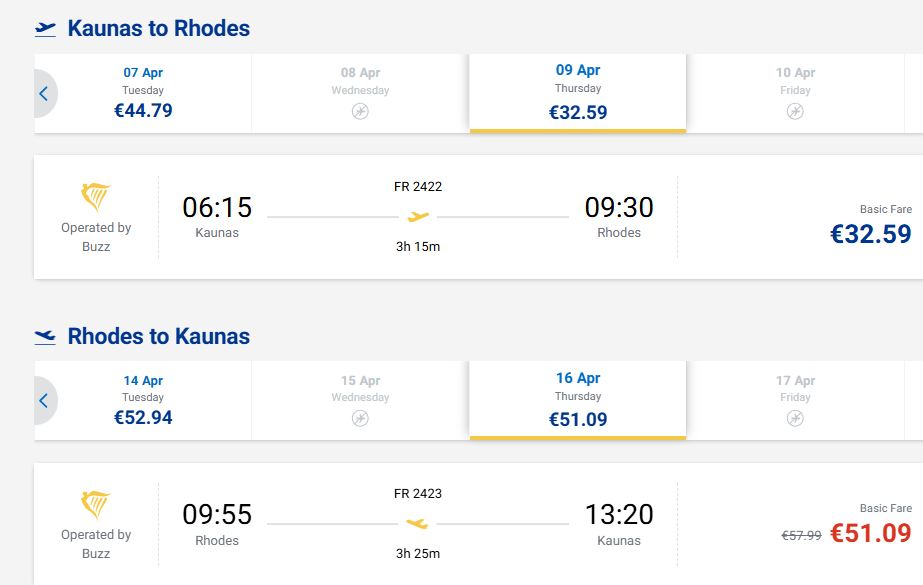Select the 09 Apr Thursday outbound date
The image size is (923, 585).
tap(577, 92)
